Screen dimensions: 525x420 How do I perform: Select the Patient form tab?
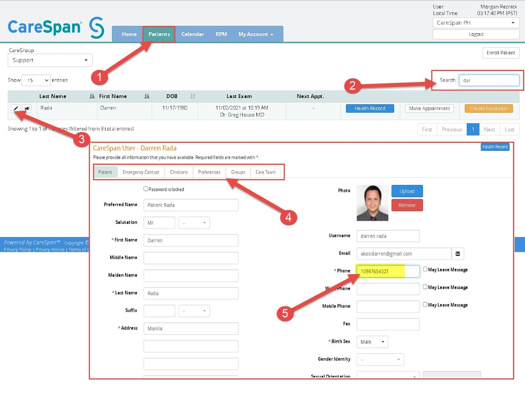[105, 172]
